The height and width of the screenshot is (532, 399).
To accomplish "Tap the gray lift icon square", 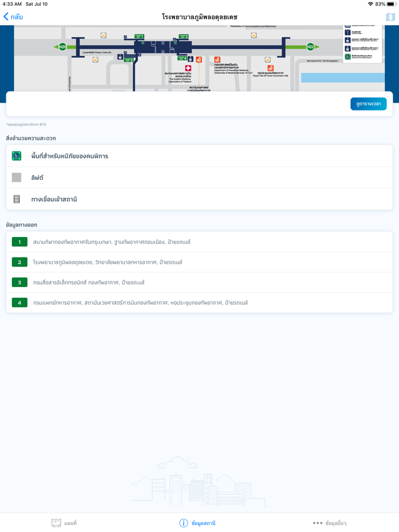I will pyautogui.click(x=17, y=178).
